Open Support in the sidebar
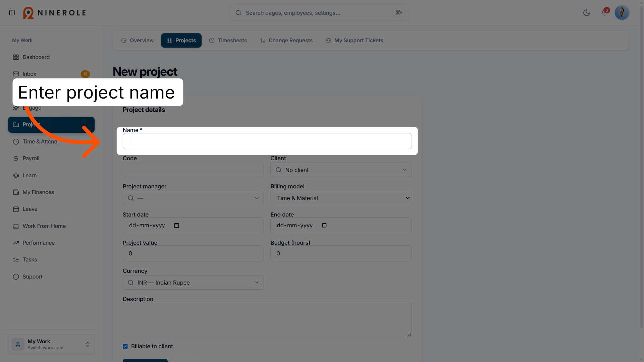644x362 pixels. tap(51, 277)
